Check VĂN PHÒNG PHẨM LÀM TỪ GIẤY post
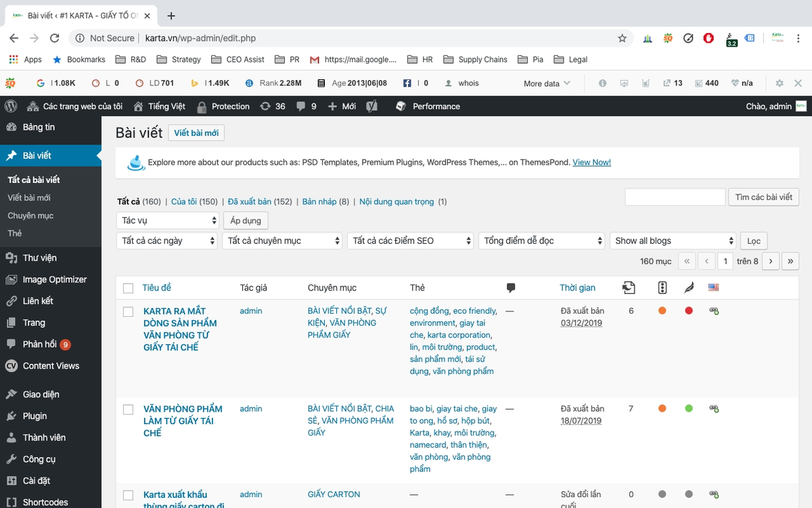 point(129,409)
